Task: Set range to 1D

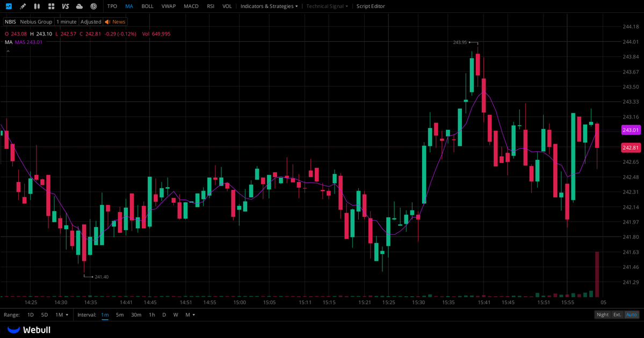Action: pyautogui.click(x=31, y=314)
